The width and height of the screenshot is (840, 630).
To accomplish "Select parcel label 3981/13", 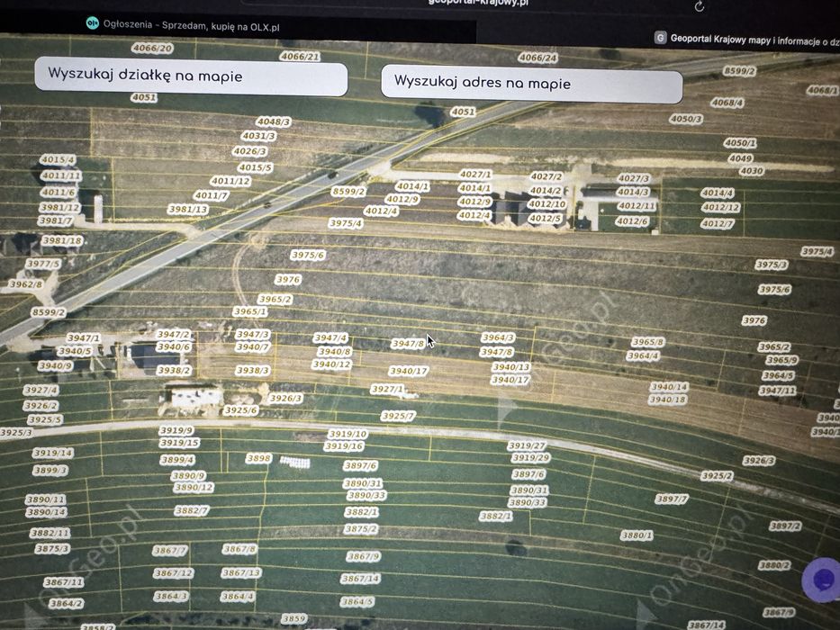I will tap(188, 209).
